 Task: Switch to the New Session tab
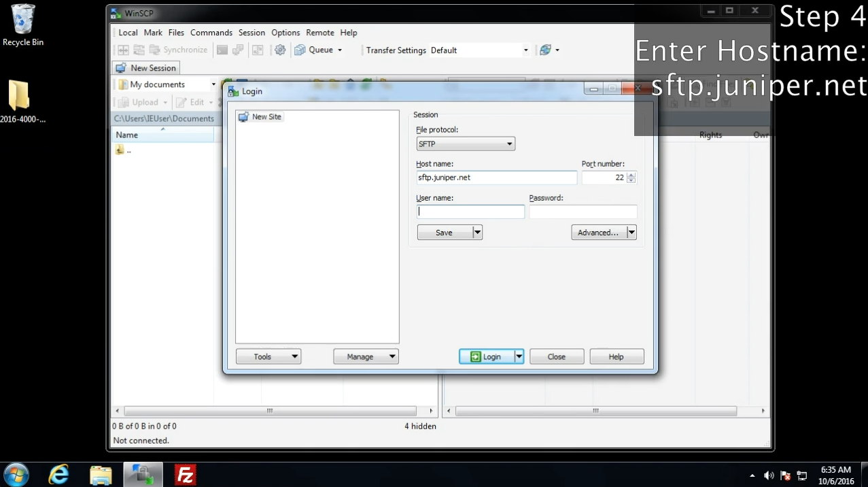click(x=145, y=68)
